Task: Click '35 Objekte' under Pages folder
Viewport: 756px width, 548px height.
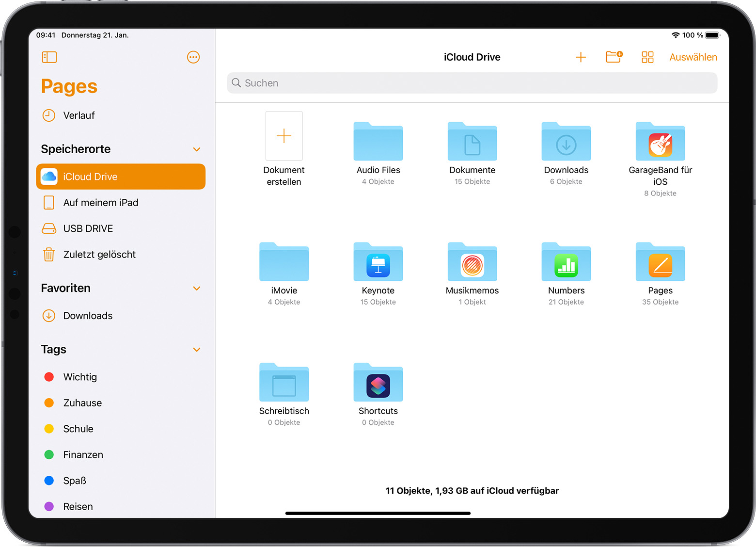Action: pyautogui.click(x=661, y=302)
